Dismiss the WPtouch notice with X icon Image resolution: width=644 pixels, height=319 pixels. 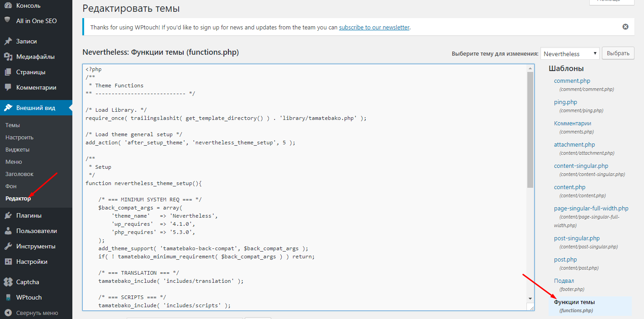(x=625, y=27)
